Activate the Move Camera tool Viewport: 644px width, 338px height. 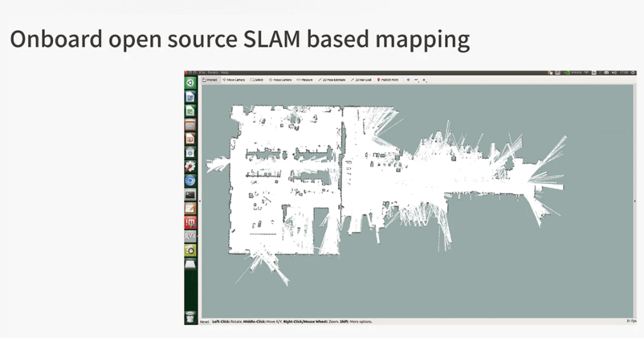[x=233, y=80]
